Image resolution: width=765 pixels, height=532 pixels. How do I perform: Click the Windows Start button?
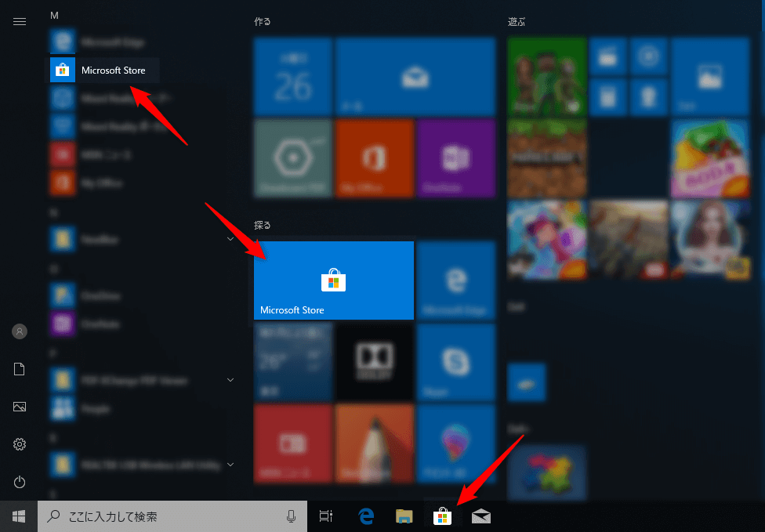point(19,516)
